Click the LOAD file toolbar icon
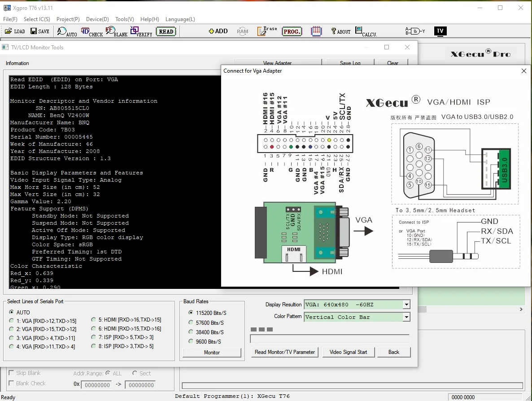 click(x=15, y=31)
